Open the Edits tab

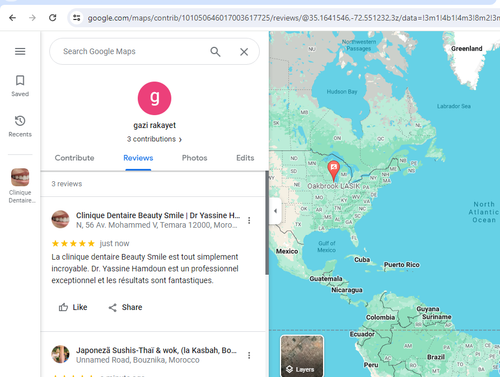[245, 158]
